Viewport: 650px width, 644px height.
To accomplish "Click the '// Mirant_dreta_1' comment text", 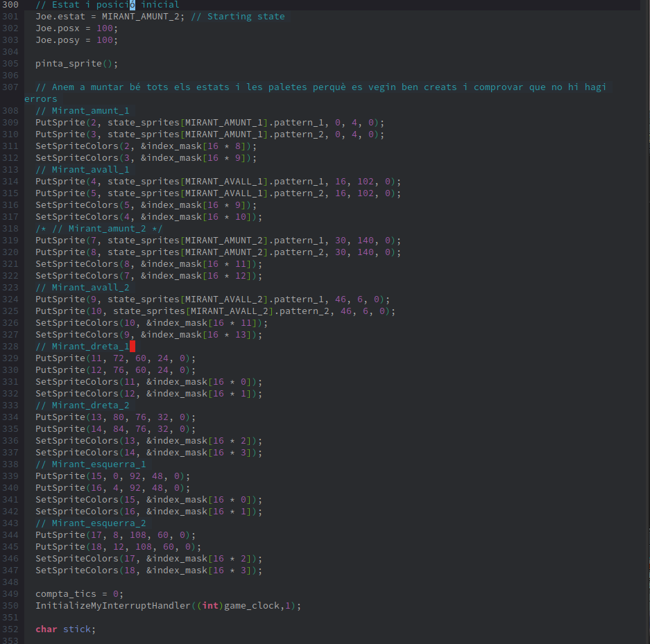I will click(83, 347).
